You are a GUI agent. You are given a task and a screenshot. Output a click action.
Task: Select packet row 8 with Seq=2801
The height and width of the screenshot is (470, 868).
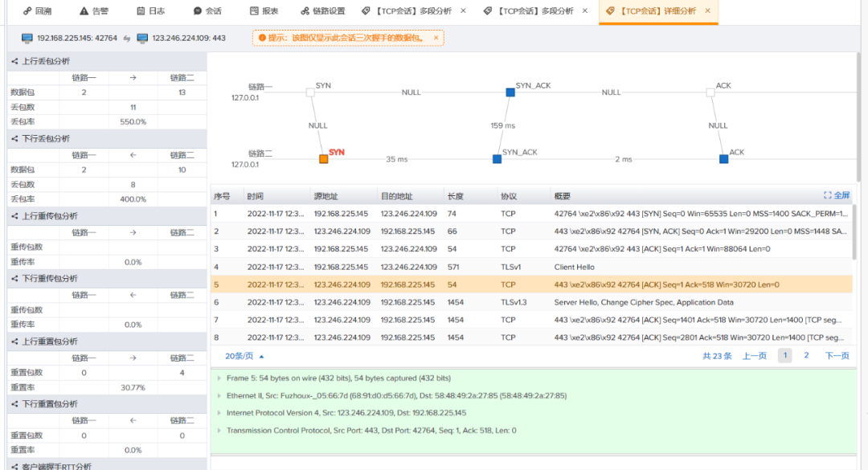[531, 337]
